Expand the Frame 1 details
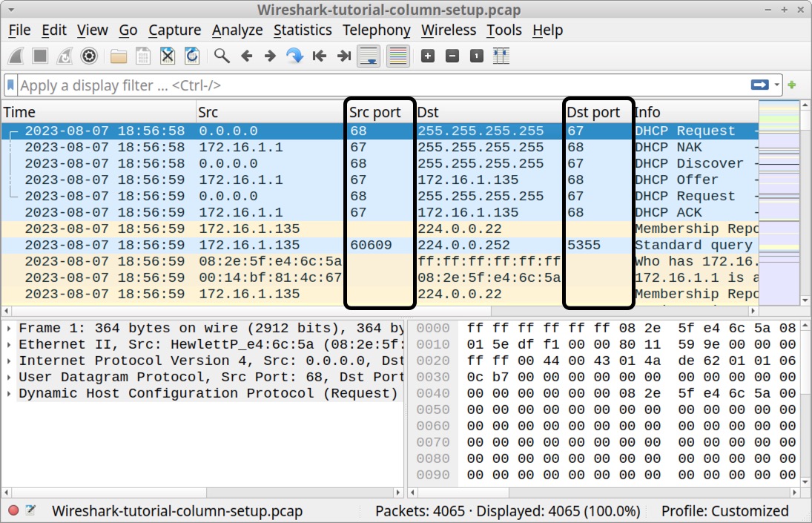Image resolution: width=812 pixels, height=523 pixels. [x=9, y=329]
